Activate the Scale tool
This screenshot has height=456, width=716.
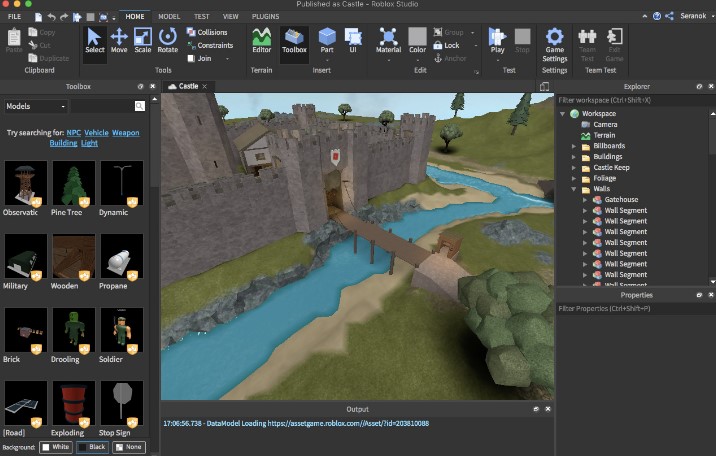142,41
